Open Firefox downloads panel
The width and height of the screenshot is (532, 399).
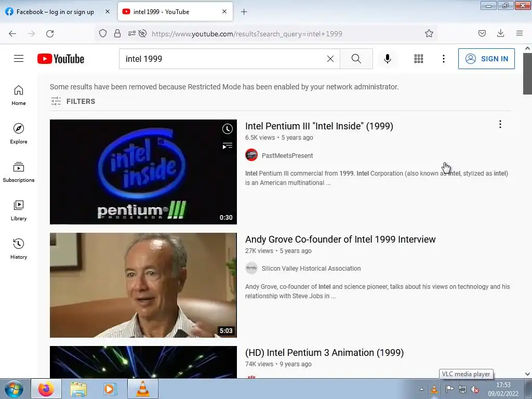click(x=500, y=33)
